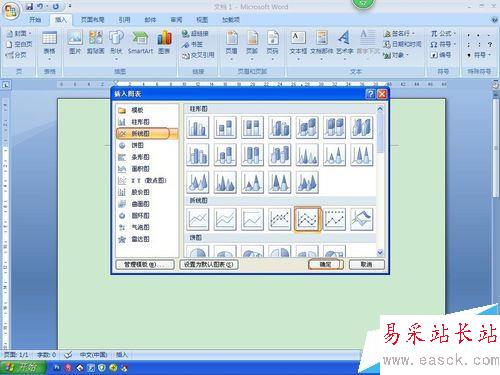500x375 pixels.
Task: Add a Bookmark (书签)
Action: pos(192,44)
